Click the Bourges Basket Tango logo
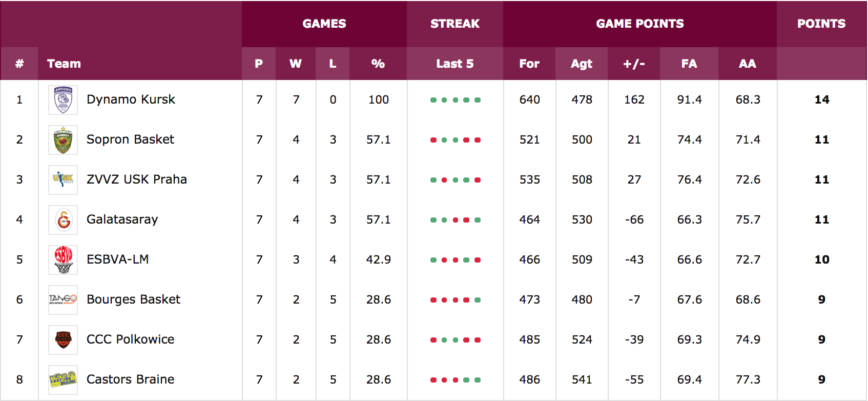 coord(63,300)
